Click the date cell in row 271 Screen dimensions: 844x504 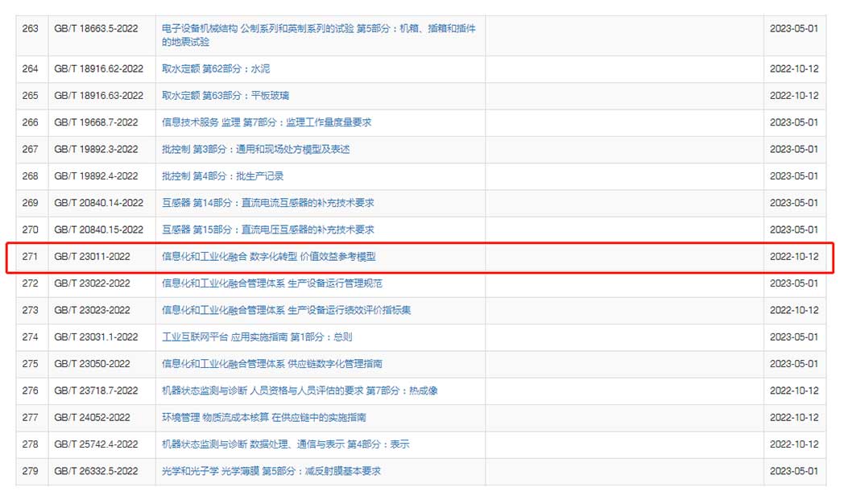pyautogui.click(x=793, y=257)
